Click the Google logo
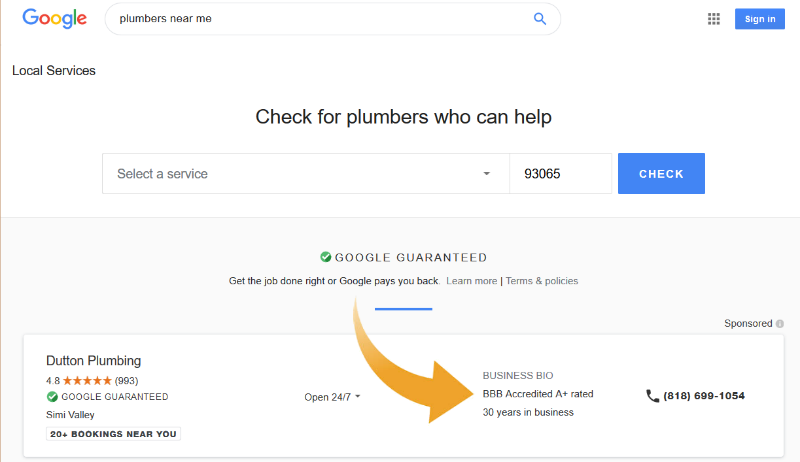 pyautogui.click(x=55, y=19)
